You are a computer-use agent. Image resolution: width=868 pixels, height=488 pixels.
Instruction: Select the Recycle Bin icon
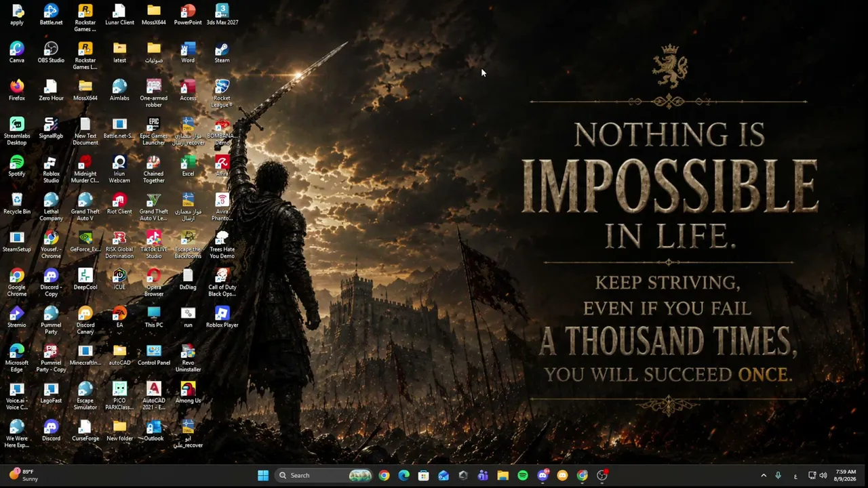[17, 205]
